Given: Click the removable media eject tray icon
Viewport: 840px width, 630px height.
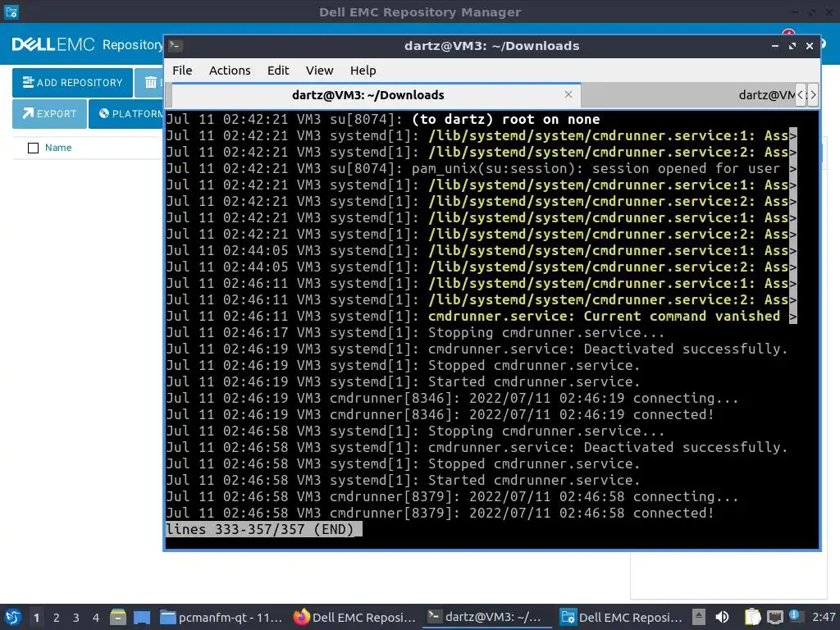Looking at the screenshot, I should 698,617.
